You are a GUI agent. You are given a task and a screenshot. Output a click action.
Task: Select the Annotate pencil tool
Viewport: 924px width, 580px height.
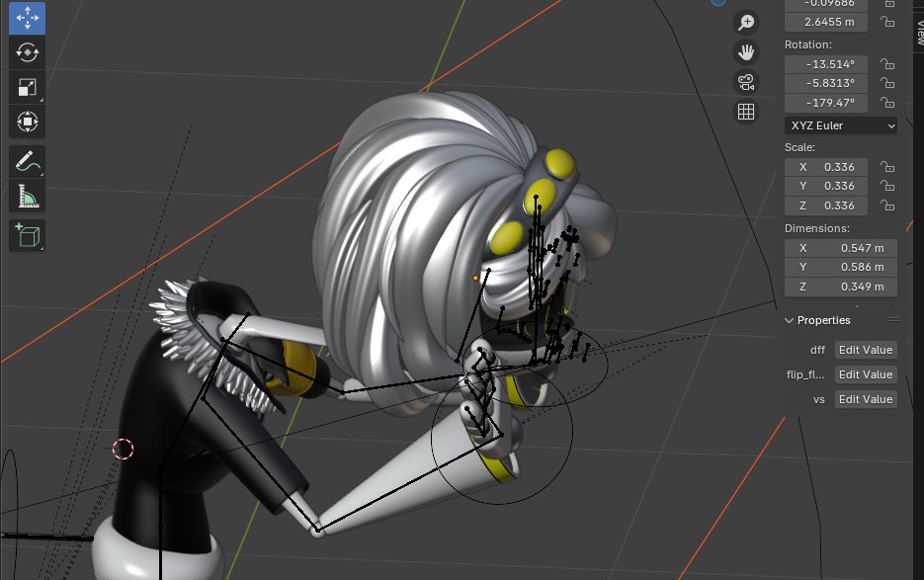pos(27,161)
